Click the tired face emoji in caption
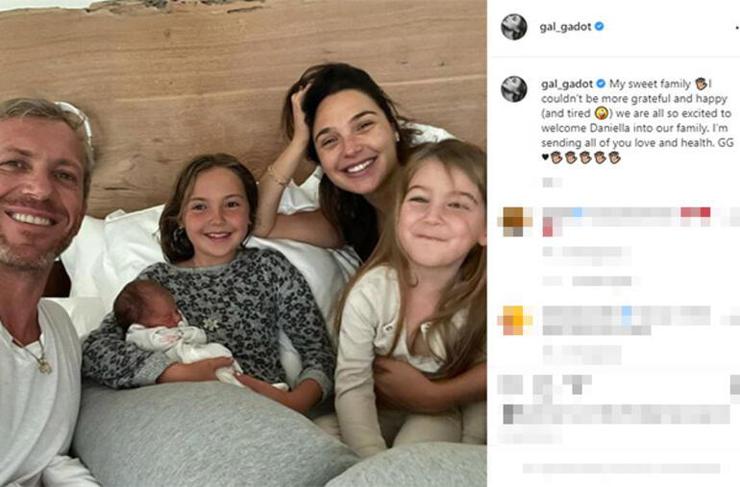This screenshot has width=740, height=487. coord(601,113)
